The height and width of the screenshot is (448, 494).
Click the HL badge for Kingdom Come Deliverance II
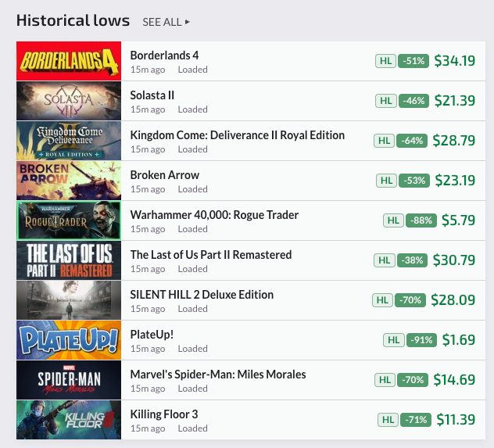[384, 141]
